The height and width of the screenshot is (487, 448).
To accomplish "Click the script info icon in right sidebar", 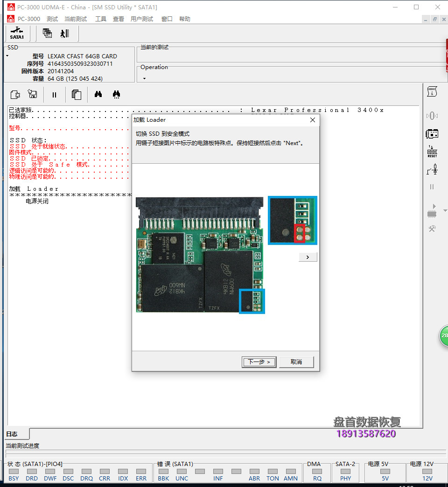I will (x=432, y=91).
